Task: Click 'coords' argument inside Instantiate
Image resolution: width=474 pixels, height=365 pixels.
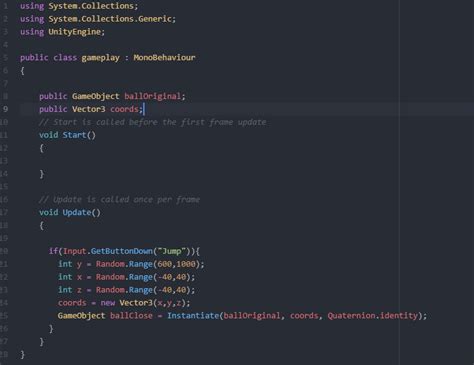Action: 304,316
